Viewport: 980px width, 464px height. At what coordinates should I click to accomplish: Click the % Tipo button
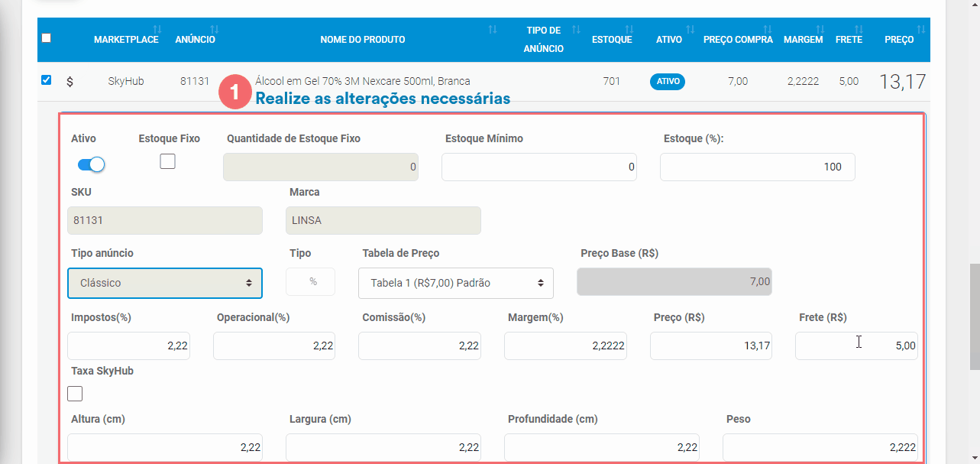[x=311, y=281]
